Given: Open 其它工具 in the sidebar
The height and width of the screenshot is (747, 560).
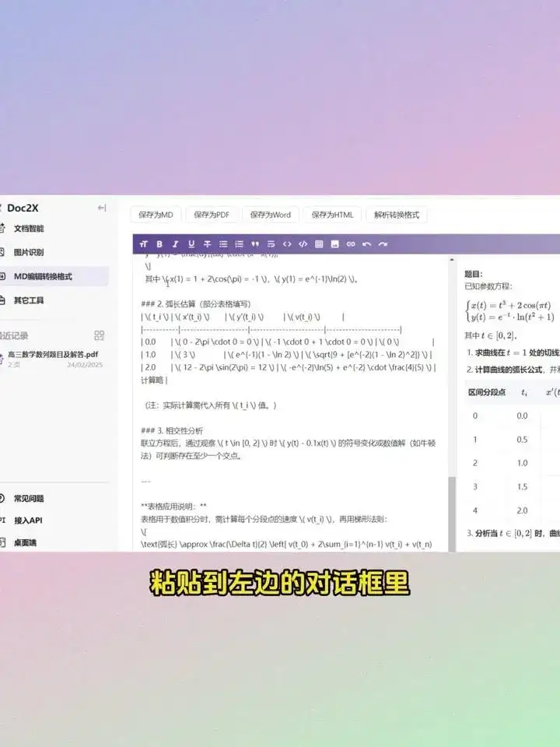Looking at the screenshot, I should [29, 300].
